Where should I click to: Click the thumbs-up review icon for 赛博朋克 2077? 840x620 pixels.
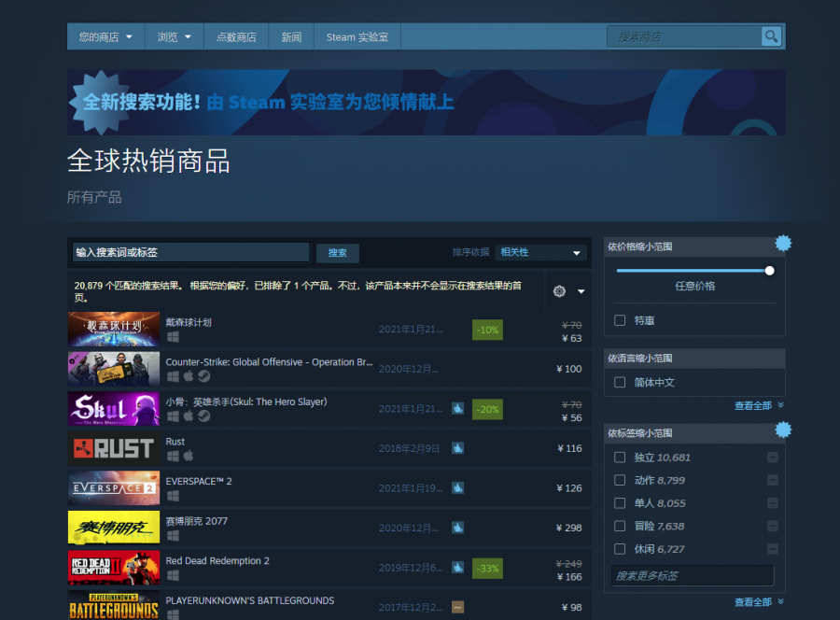[x=457, y=528]
